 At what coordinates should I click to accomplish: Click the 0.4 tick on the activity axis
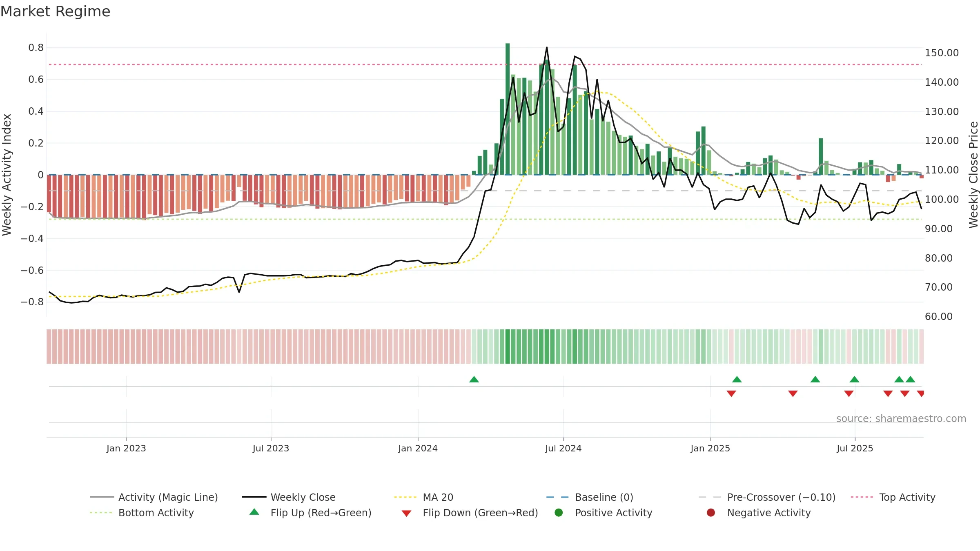pos(36,111)
